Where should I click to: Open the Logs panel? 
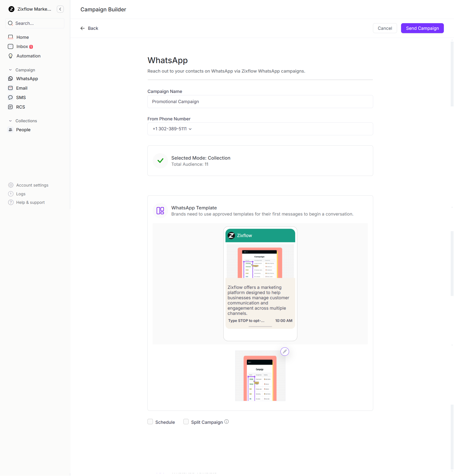(21, 194)
